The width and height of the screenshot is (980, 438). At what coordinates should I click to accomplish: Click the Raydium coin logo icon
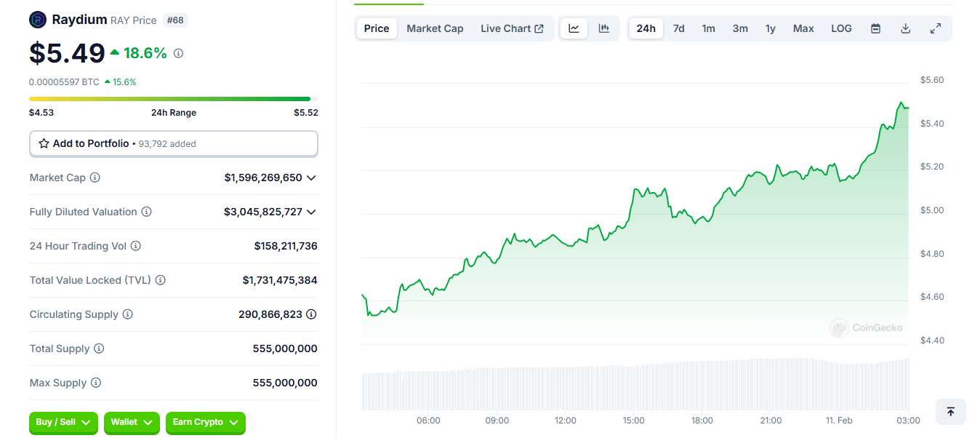38,20
